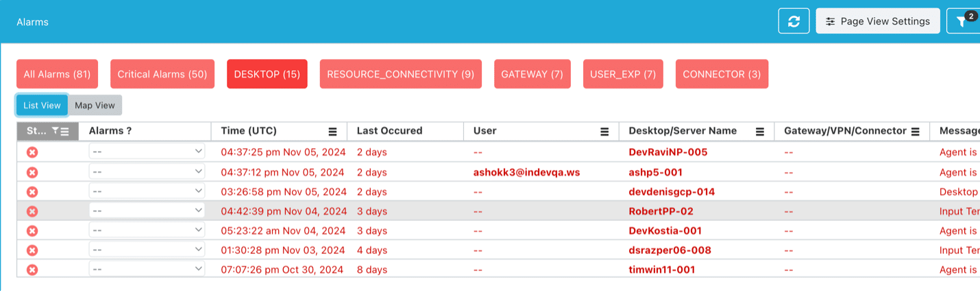The image size is (980, 293).
Task: Open User column hamburger menu icon
Action: [x=605, y=131]
